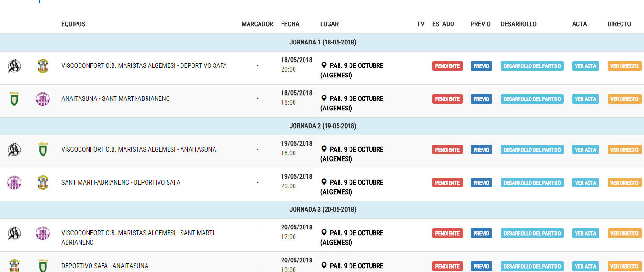Click Desarrollo del Partido for Jornada 1 first match
Image resolution: width=644 pixels, height=272 pixels.
pos(532,66)
